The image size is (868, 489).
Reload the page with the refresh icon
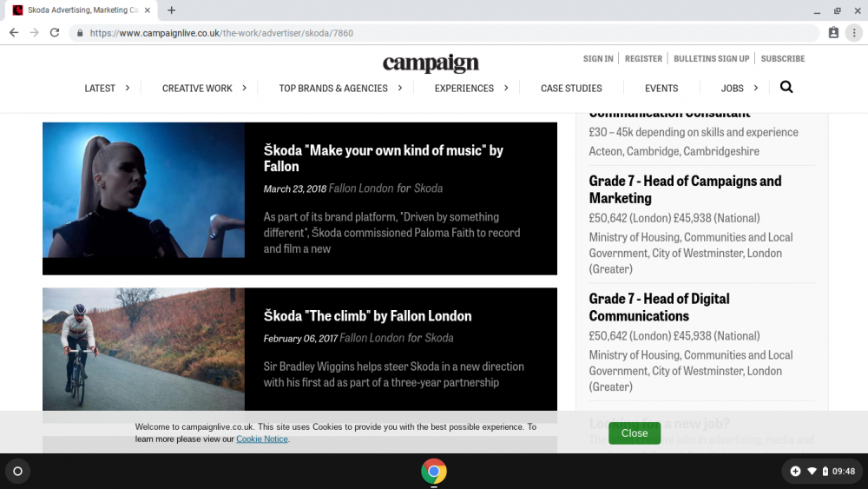[54, 33]
